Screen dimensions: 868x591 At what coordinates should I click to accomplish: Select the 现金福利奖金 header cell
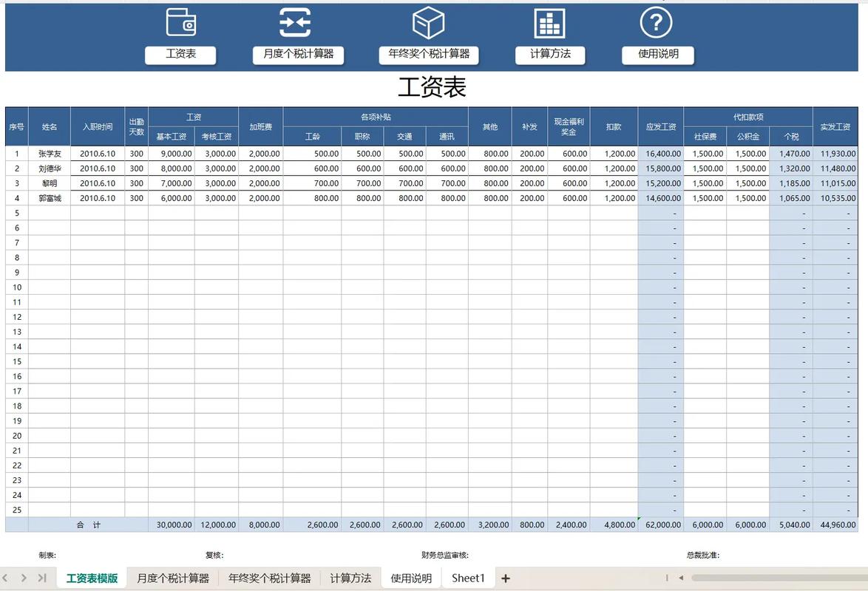569,127
